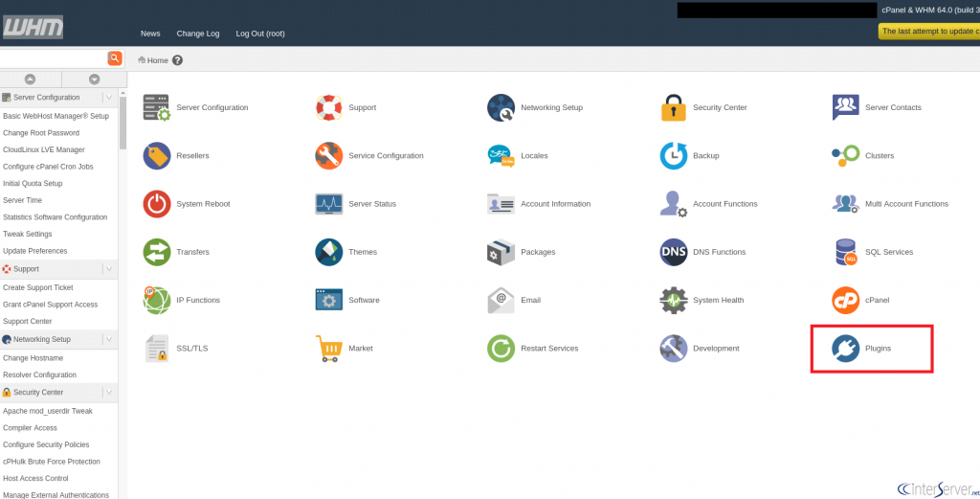Screen dimensions: 980x499
Task: Open Change Hostname sidebar link
Action: click(33, 358)
